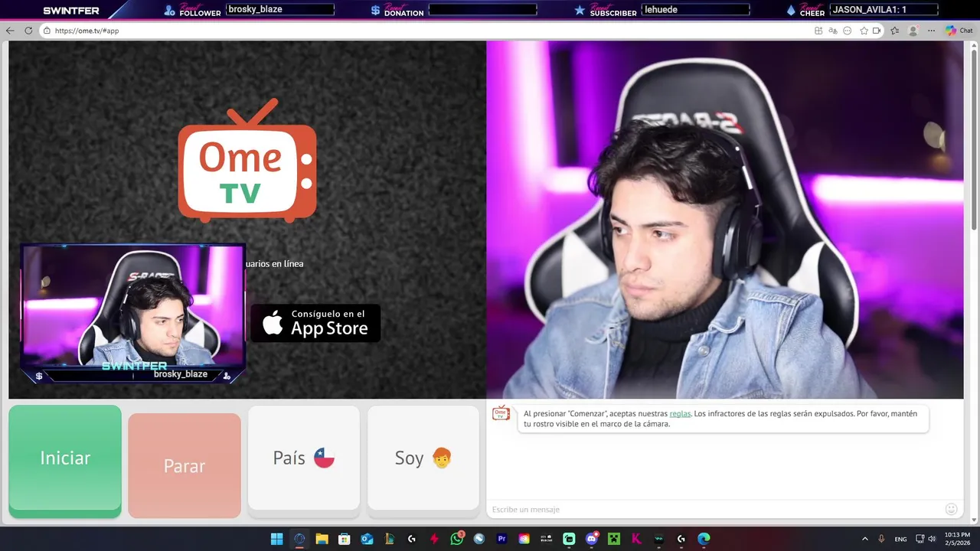Open the País country selector
Screen dimensions: 980x551
[x=304, y=458]
